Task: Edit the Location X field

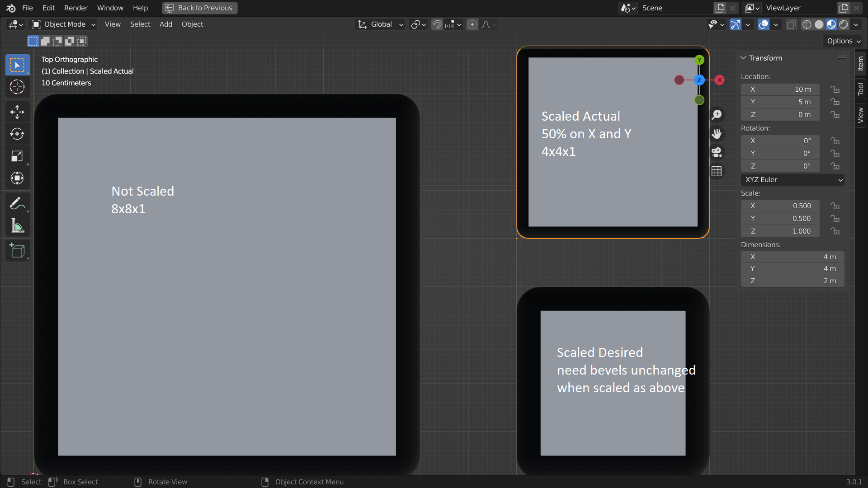Action: (x=780, y=89)
